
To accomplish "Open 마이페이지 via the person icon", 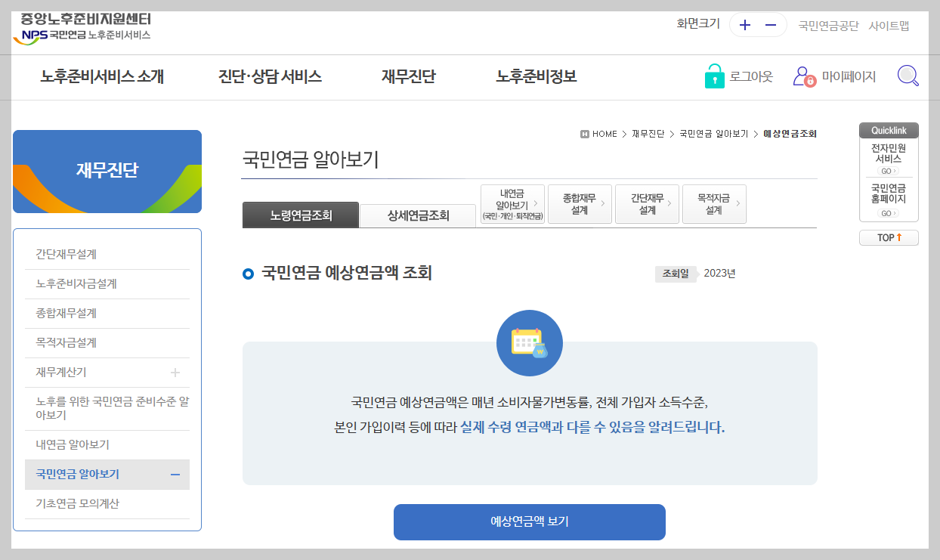I will point(803,76).
